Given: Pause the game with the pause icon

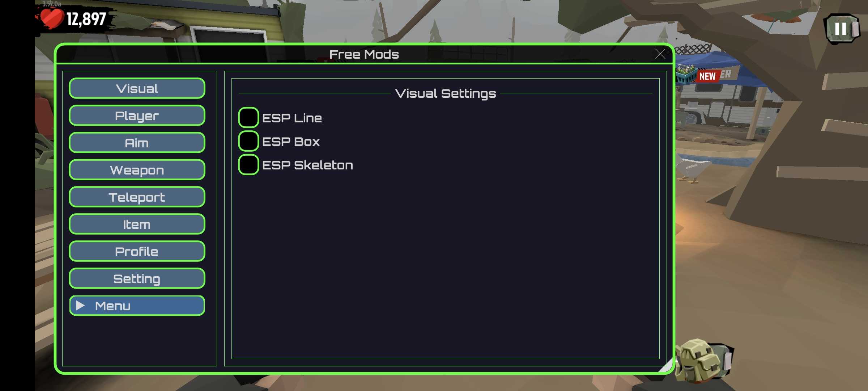Looking at the screenshot, I should click(x=841, y=29).
